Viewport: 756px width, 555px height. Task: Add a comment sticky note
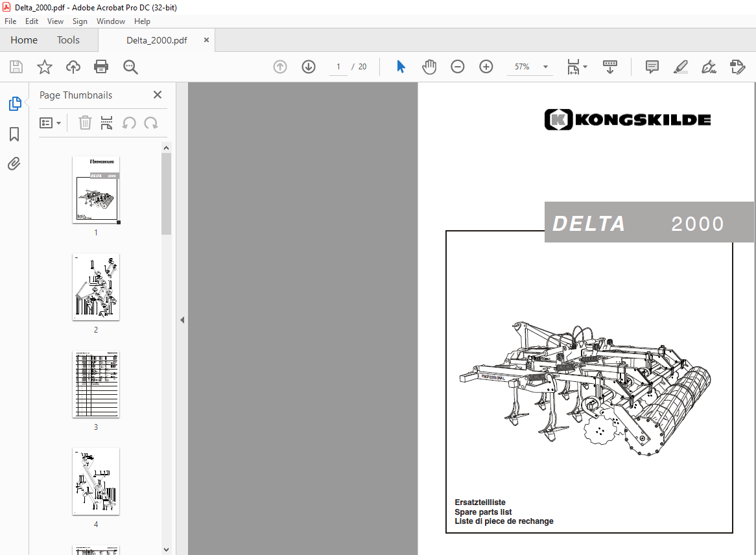click(652, 67)
